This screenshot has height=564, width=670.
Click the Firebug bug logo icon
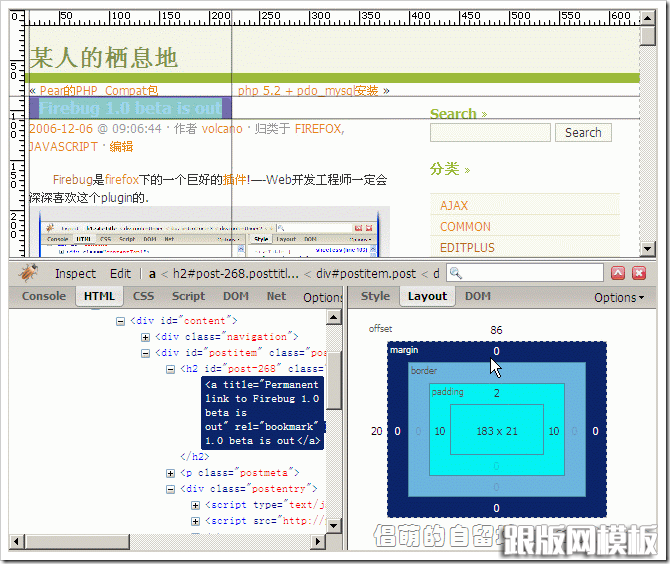click(29, 273)
